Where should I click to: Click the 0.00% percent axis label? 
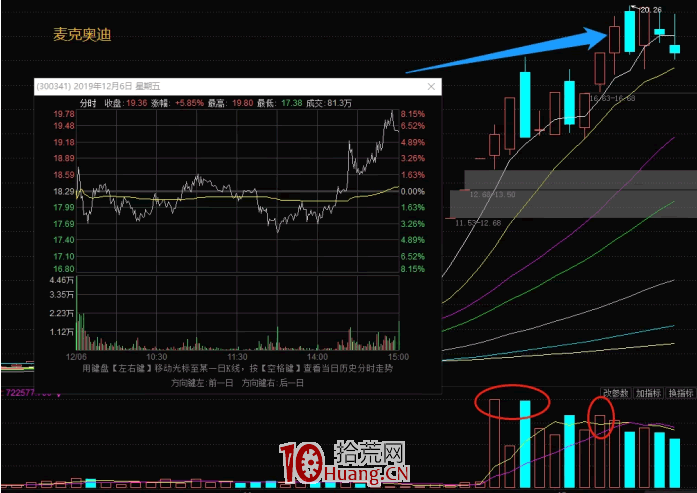(x=413, y=191)
